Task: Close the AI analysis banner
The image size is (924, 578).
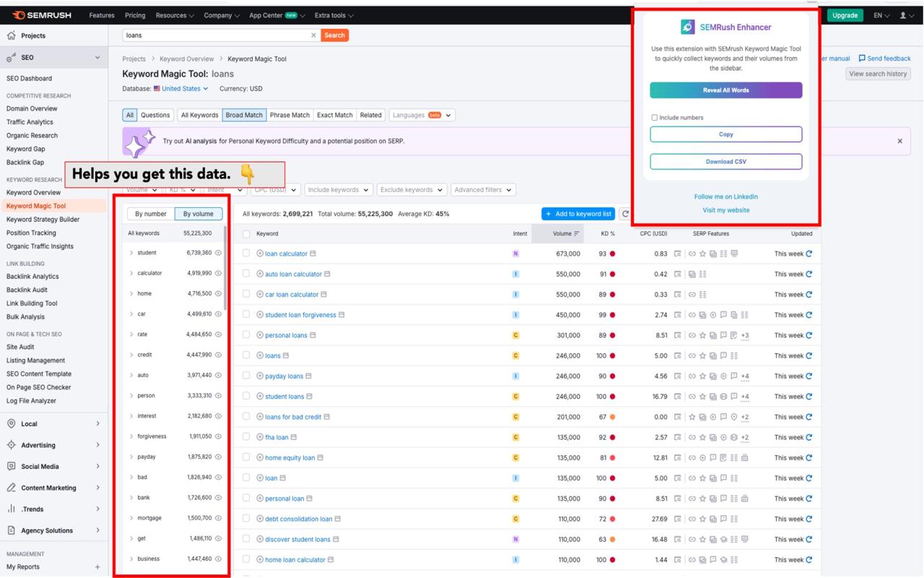Action: [x=899, y=141]
